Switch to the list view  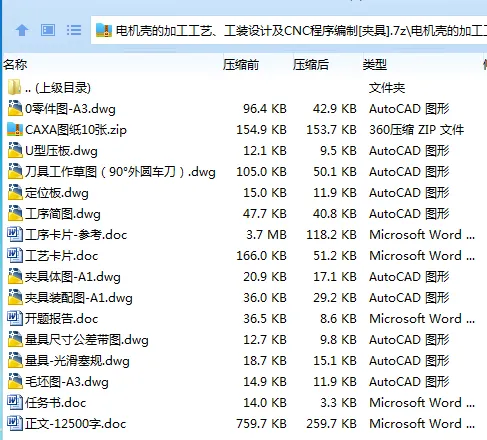(74, 30)
